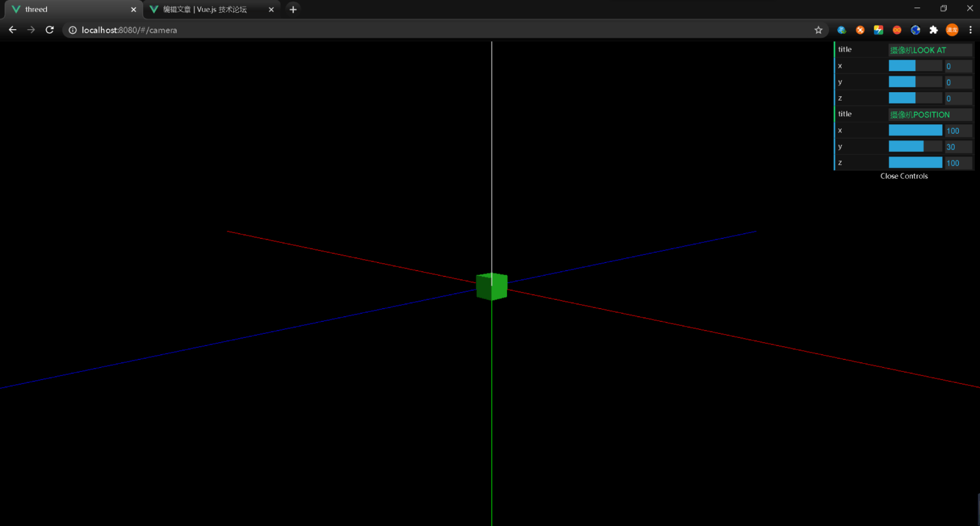This screenshot has width=980, height=526.
Task: Open a new browser tab
Action: tap(293, 9)
